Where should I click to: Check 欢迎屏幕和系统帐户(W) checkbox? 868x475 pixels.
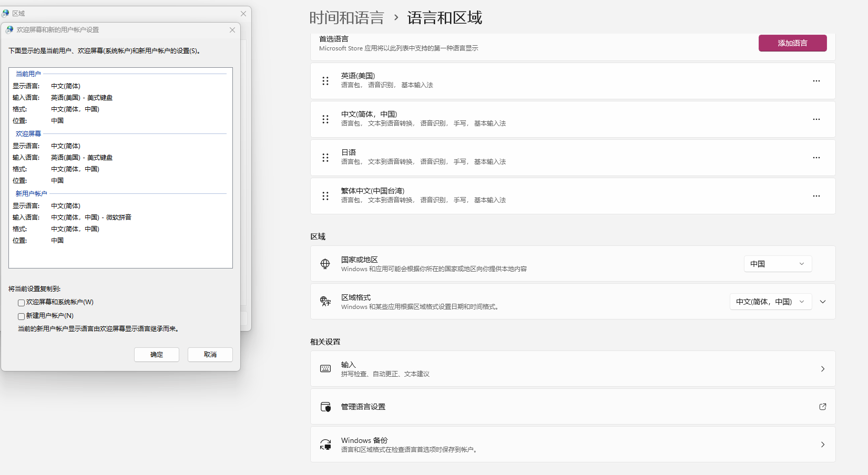21,302
